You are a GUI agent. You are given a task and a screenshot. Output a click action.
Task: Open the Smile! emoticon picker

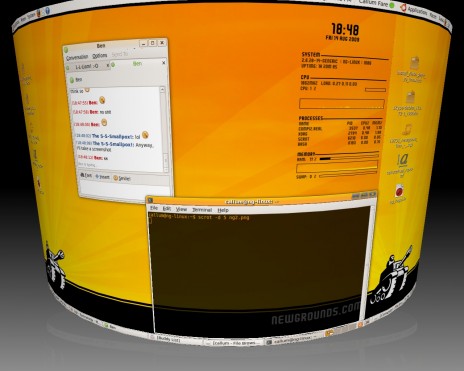click(122, 178)
